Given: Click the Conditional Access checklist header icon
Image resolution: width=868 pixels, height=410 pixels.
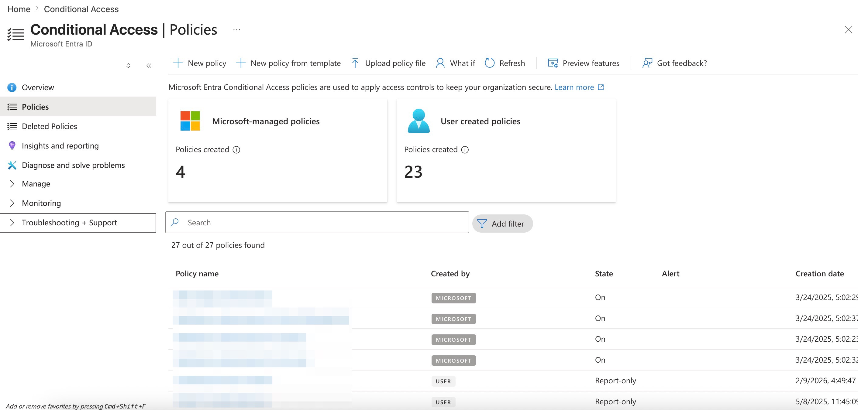Looking at the screenshot, I should [x=16, y=34].
